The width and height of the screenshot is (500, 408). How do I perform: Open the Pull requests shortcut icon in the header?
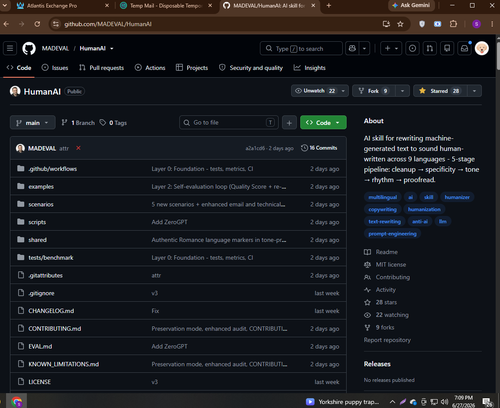430,49
